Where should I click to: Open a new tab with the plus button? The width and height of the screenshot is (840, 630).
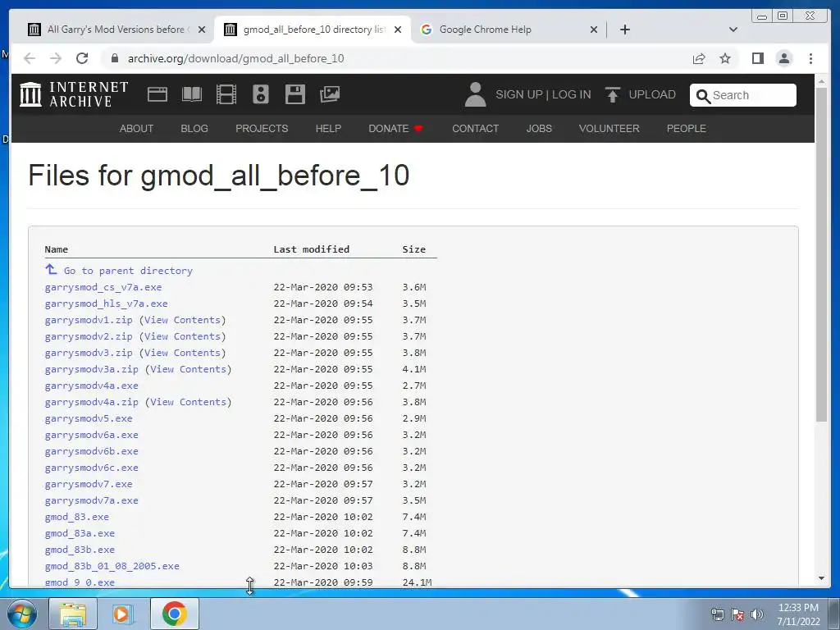[625, 30]
